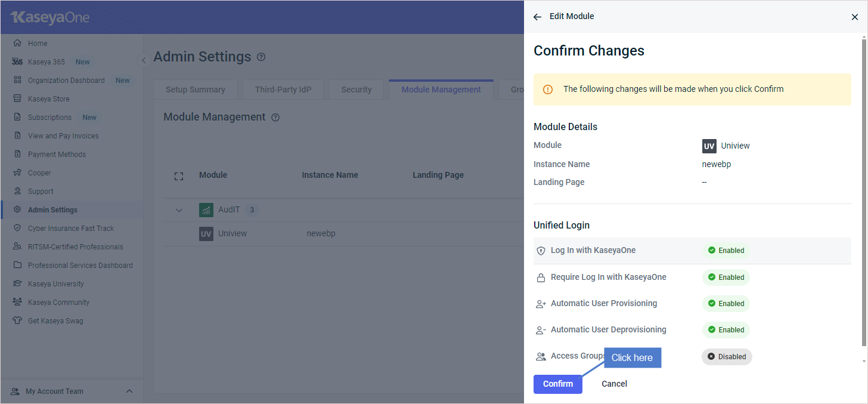868x404 pixels.
Task: Click the Enabled badge for Require Log In
Action: coord(726,277)
